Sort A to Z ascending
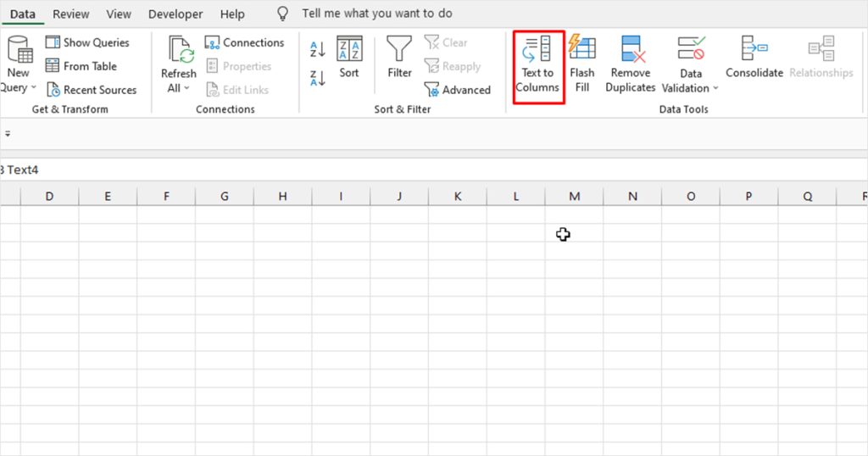This screenshot has width=868, height=456. [318, 49]
